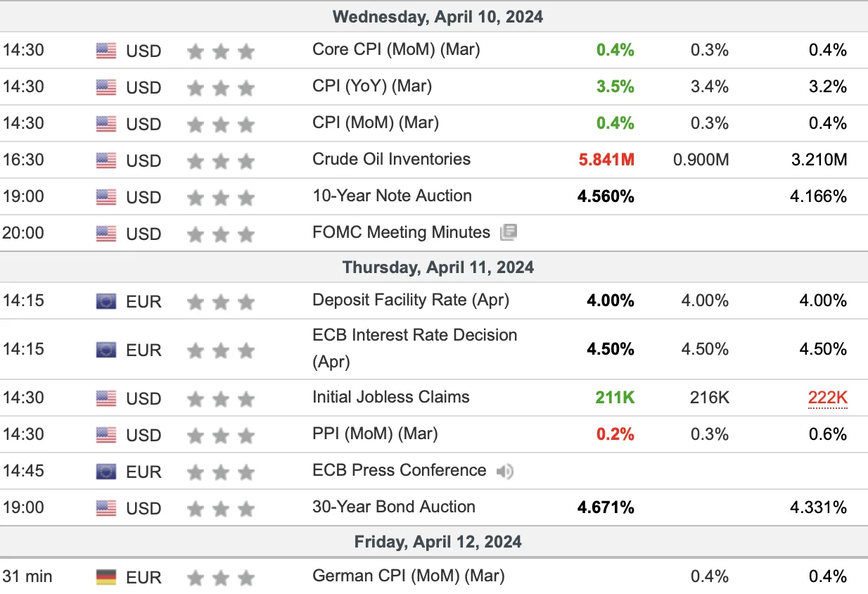
Task: Click the importance stars for Initial Jobless Claims
Action: pyautogui.click(x=221, y=398)
